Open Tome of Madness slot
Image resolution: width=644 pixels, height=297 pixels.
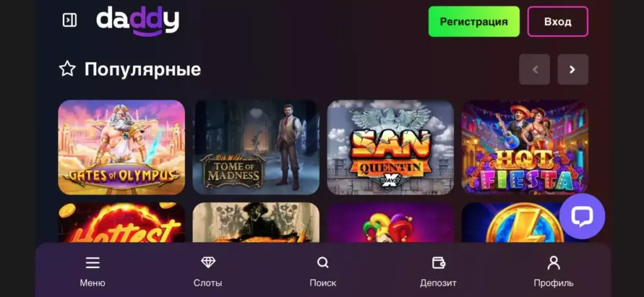coord(256,148)
